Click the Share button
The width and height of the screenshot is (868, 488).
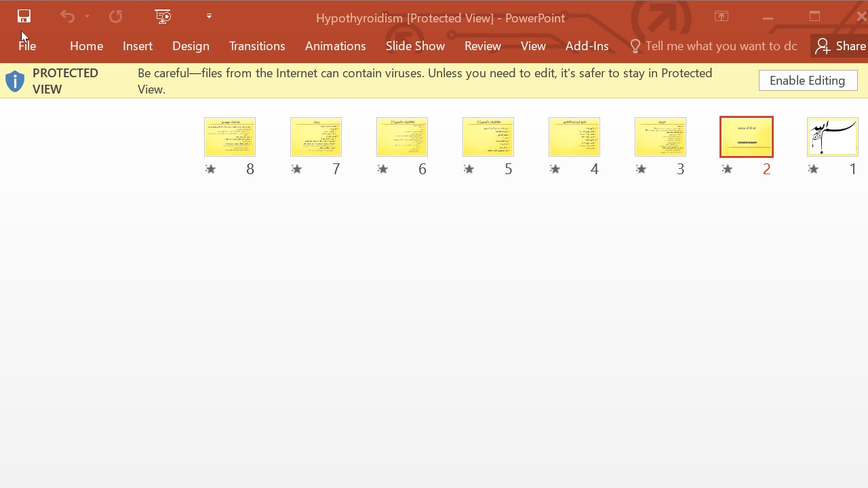pos(840,46)
